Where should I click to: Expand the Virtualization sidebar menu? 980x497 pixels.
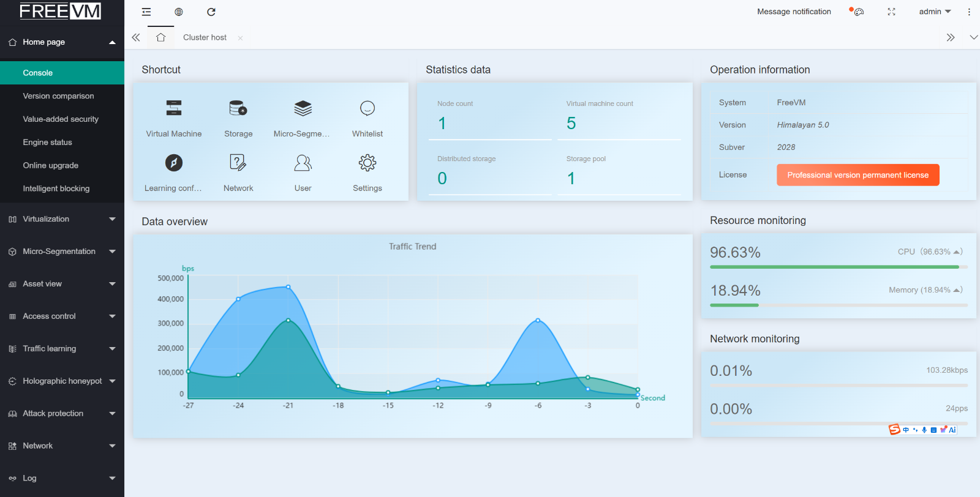coord(62,219)
